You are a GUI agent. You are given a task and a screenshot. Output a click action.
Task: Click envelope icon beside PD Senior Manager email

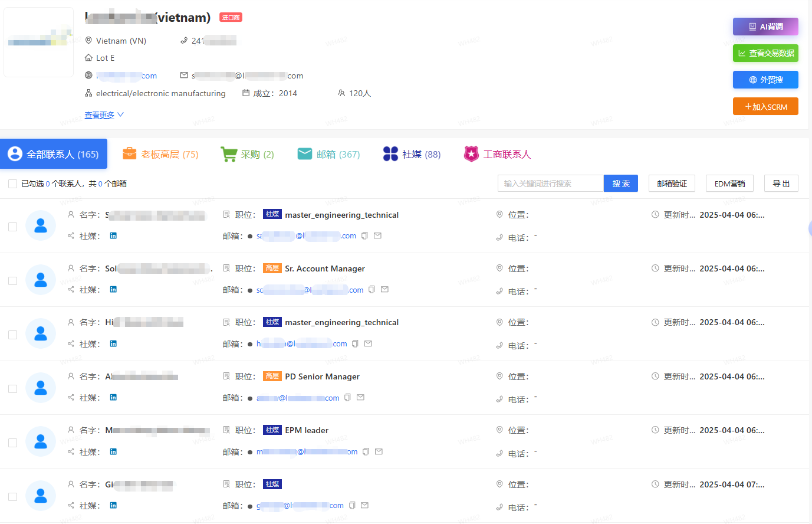360,398
